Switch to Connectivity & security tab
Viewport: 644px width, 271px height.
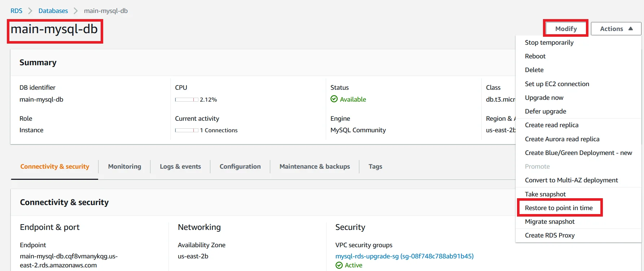coord(55,166)
